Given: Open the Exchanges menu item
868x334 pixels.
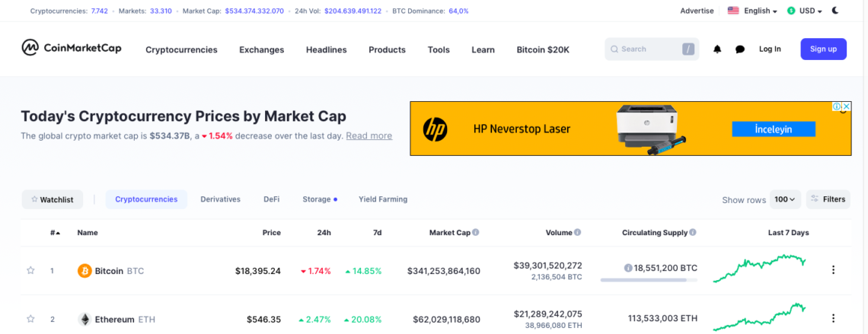Looking at the screenshot, I should tap(261, 49).
